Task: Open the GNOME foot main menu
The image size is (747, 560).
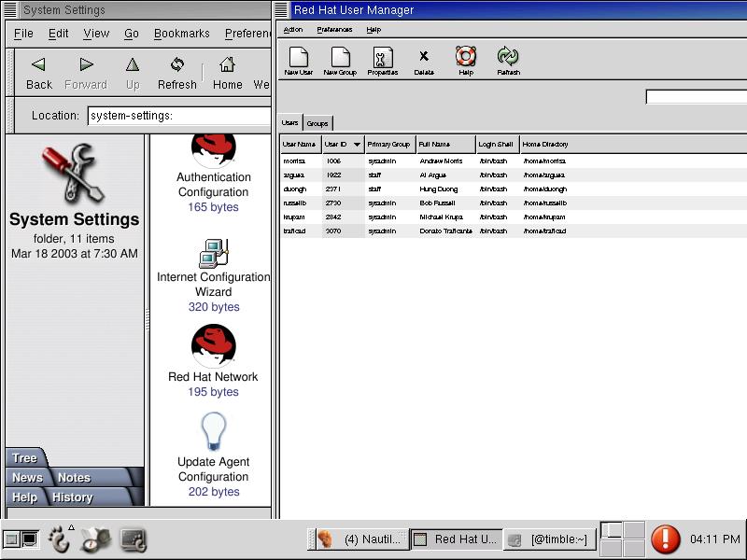Action: (60, 539)
